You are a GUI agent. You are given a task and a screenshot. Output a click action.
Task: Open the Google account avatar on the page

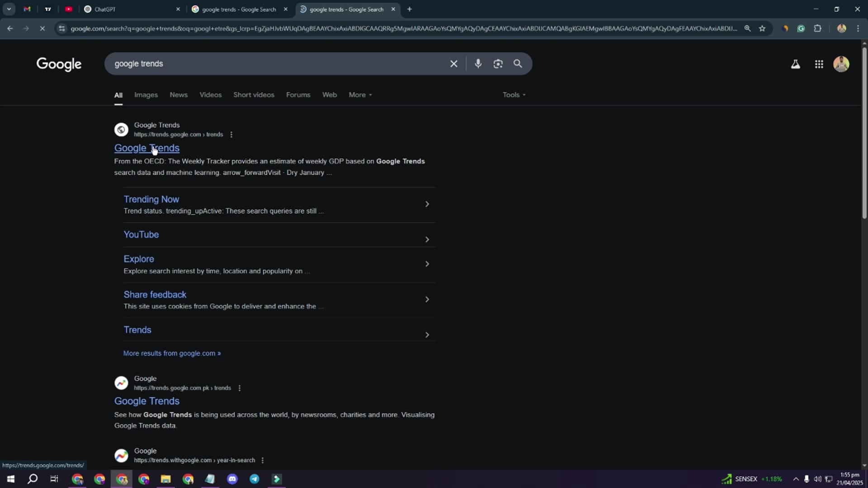pos(841,64)
